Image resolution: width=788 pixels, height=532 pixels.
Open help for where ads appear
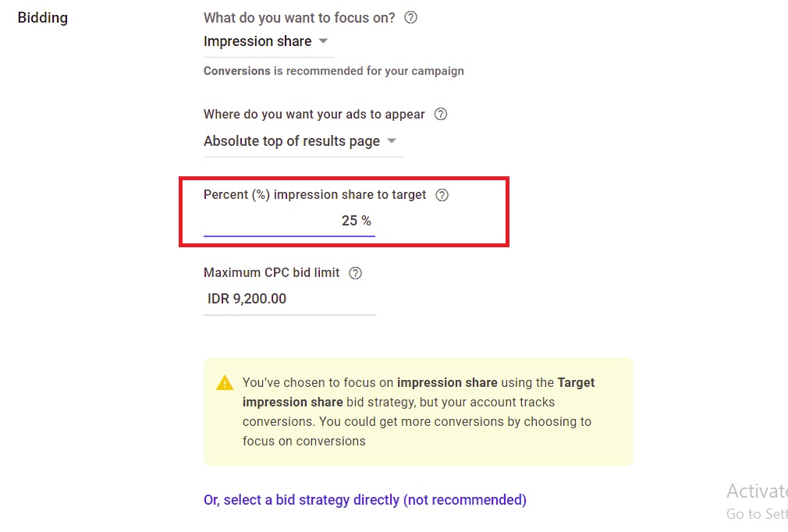441,114
